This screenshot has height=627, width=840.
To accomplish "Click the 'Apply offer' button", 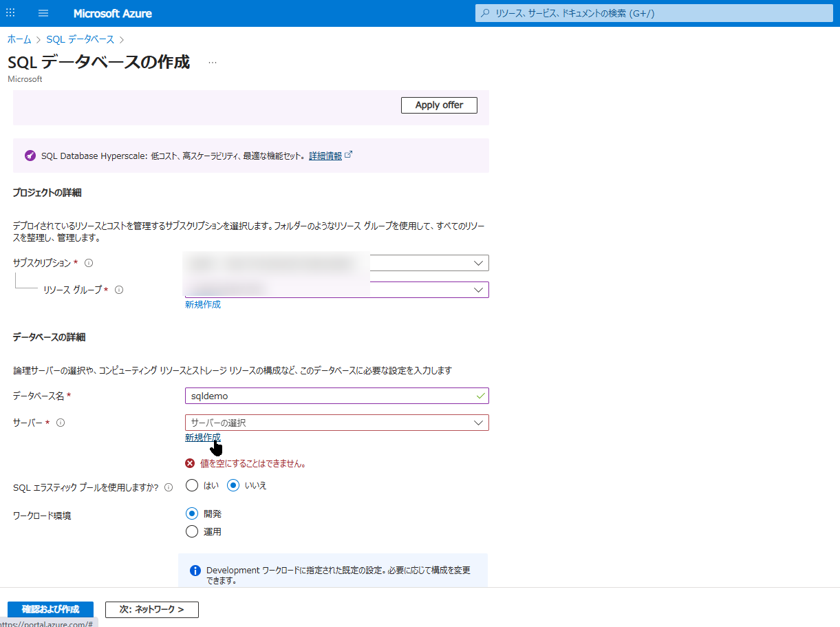I will click(439, 105).
